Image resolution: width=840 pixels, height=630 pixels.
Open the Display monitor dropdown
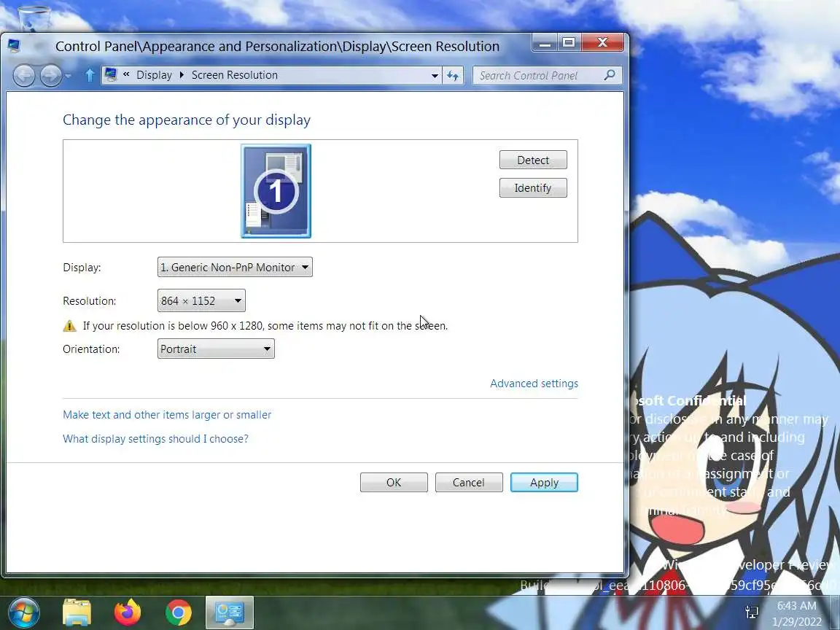(x=235, y=267)
